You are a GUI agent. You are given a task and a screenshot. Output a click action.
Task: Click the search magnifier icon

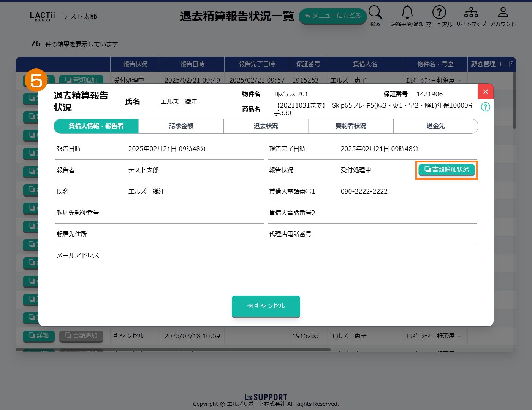375,13
